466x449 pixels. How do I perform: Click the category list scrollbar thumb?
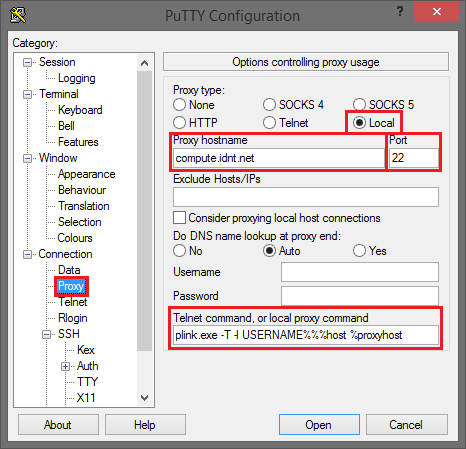144,211
